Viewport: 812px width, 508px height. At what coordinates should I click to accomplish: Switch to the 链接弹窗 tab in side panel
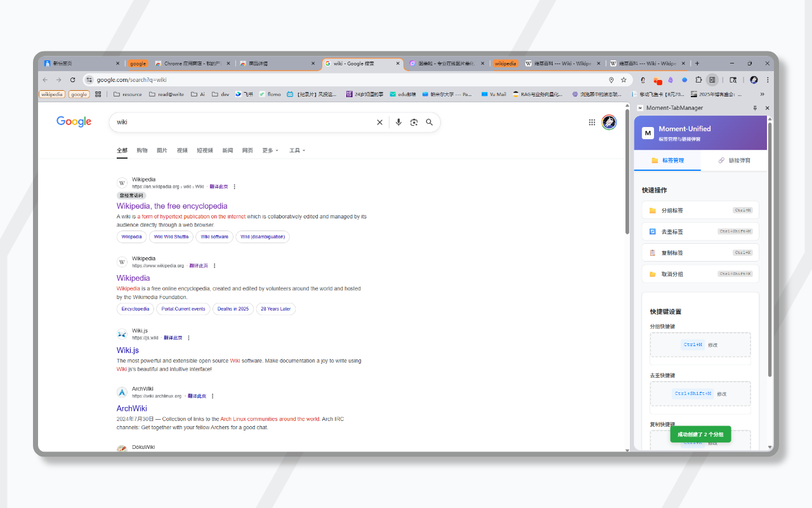point(734,161)
